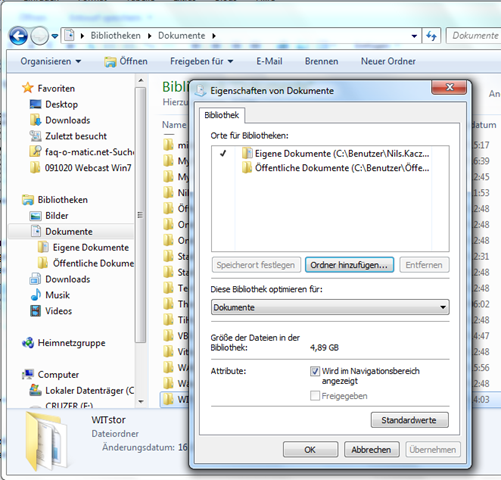Click Abbrechen to cancel the dialog
501x480 pixels.
click(x=372, y=450)
